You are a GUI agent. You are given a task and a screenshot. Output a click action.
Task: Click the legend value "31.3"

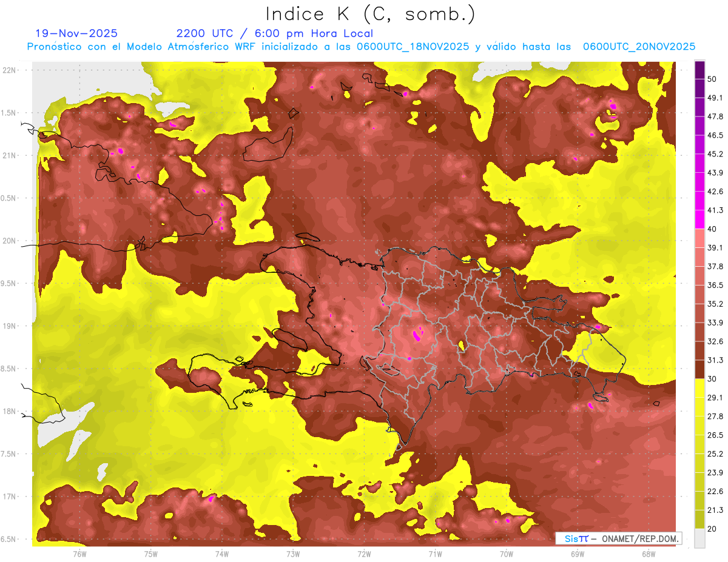[715, 360]
